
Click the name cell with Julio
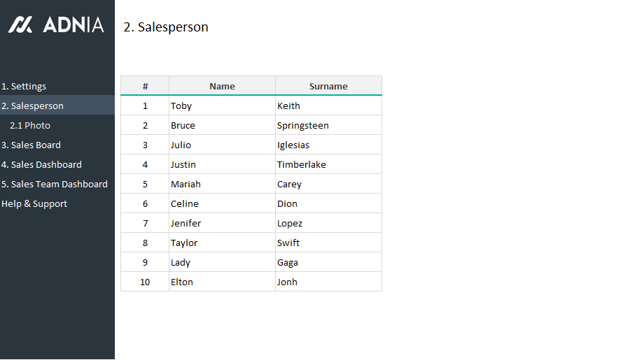tap(222, 145)
